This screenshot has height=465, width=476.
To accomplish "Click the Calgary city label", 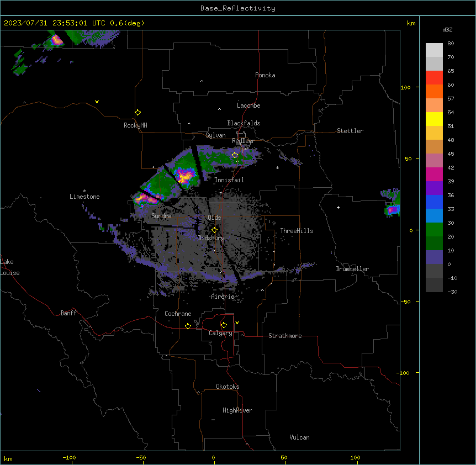I will pyautogui.click(x=220, y=333).
